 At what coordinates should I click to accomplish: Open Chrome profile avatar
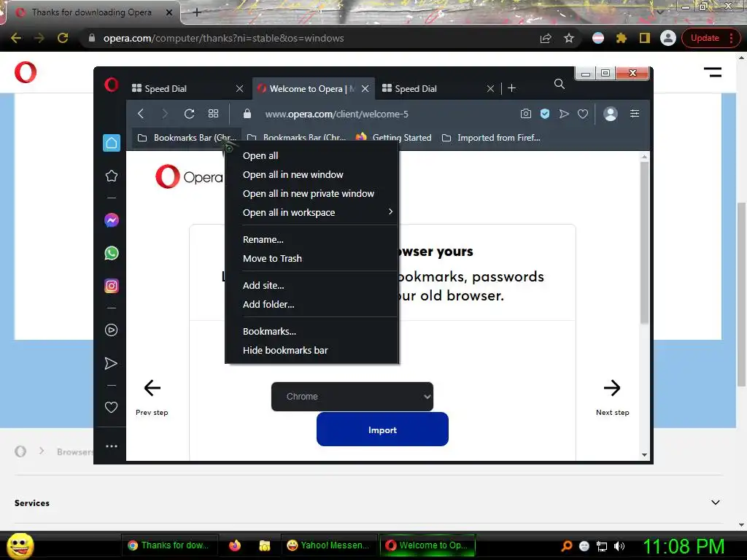tap(668, 38)
